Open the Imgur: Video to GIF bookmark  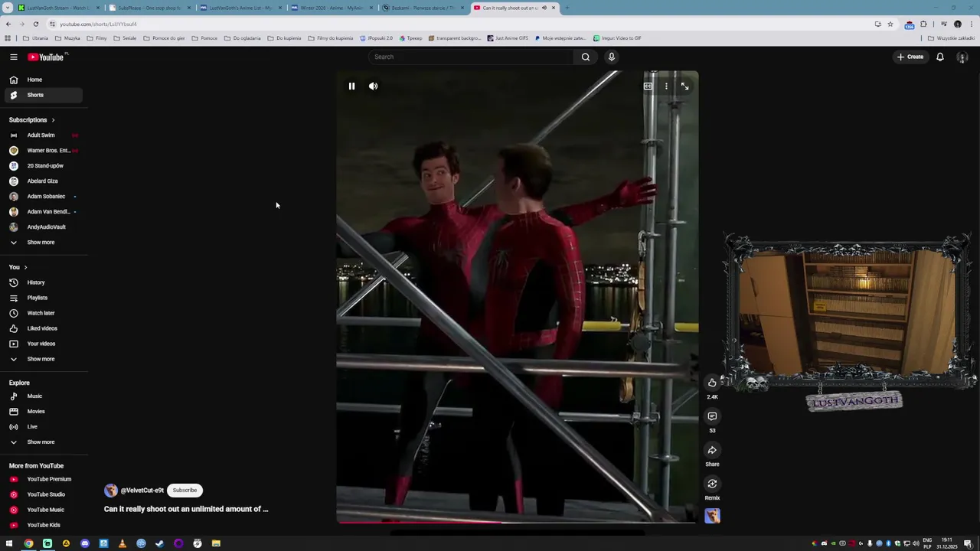(617, 38)
